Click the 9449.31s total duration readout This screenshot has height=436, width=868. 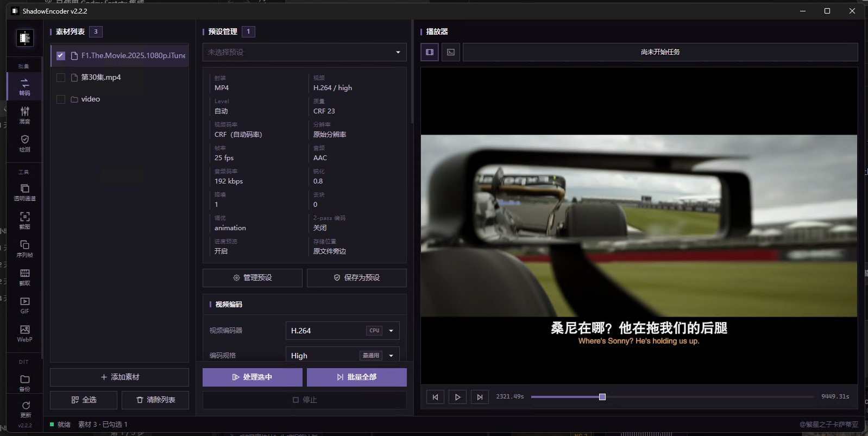[x=835, y=397]
